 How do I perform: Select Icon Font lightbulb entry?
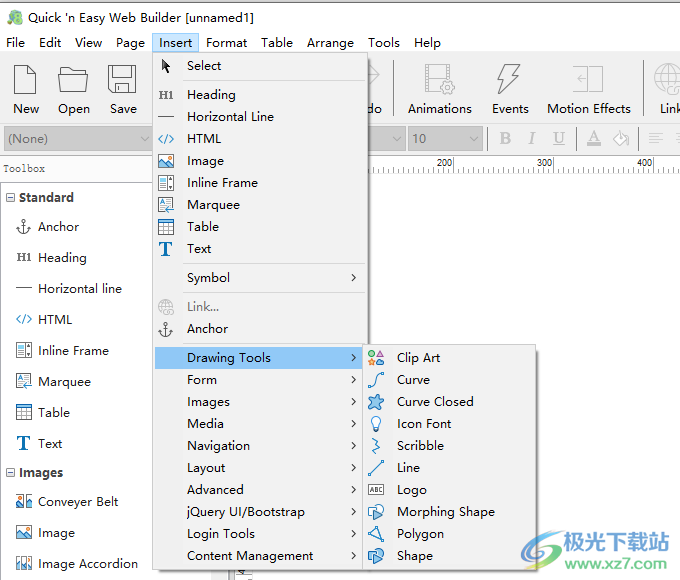pyautogui.click(x=449, y=424)
